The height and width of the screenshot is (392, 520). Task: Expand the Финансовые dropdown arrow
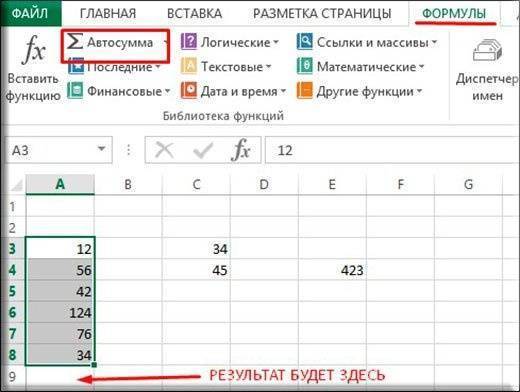point(167,91)
